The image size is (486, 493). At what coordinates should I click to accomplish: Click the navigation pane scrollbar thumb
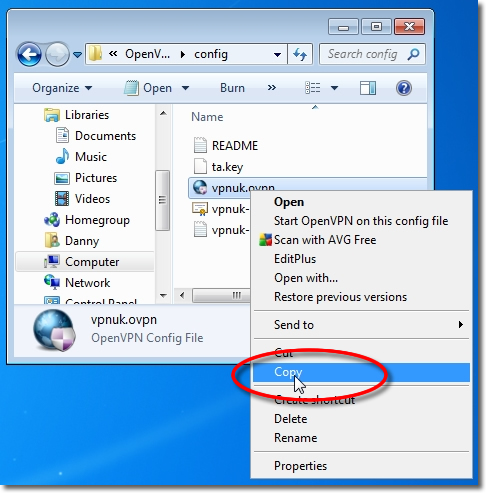click(163, 200)
